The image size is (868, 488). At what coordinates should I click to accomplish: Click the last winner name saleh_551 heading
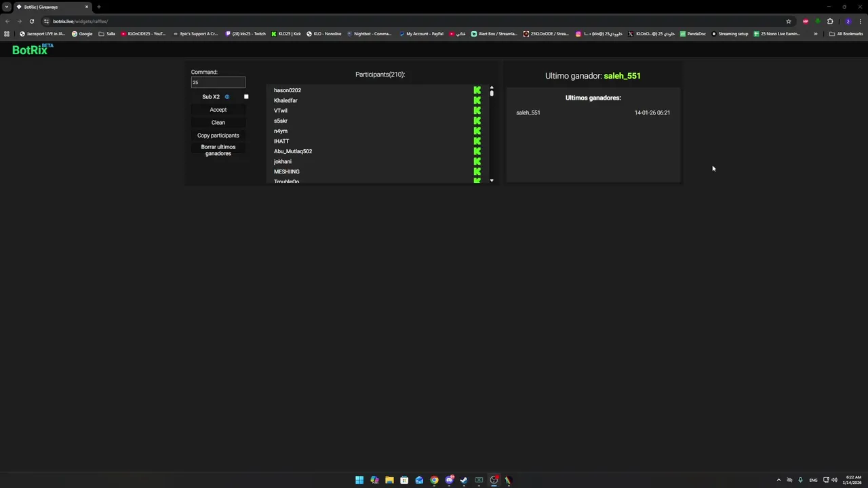click(622, 76)
